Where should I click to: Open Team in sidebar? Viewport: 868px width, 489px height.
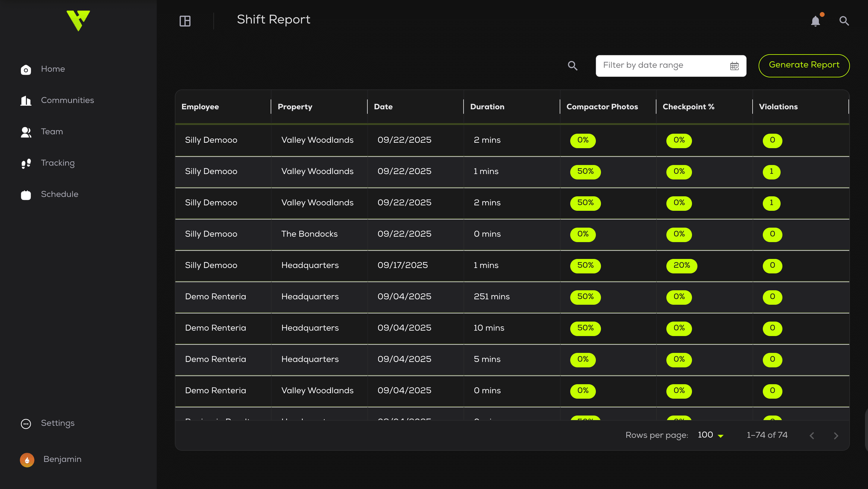(x=52, y=132)
